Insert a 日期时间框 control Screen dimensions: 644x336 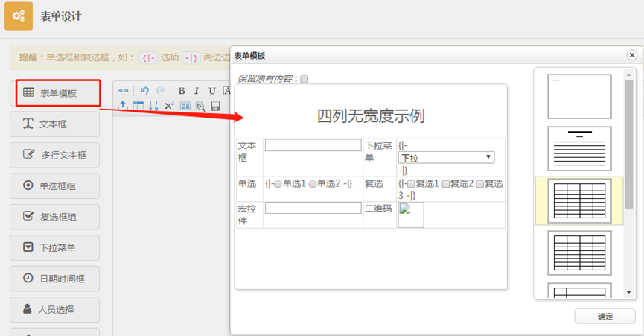click(x=54, y=279)
